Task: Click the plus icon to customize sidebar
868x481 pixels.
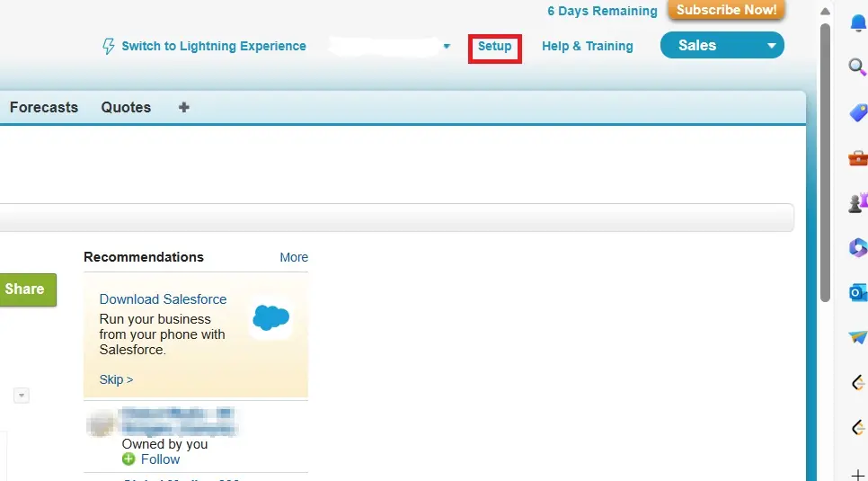Action: [x=858, y=476]
